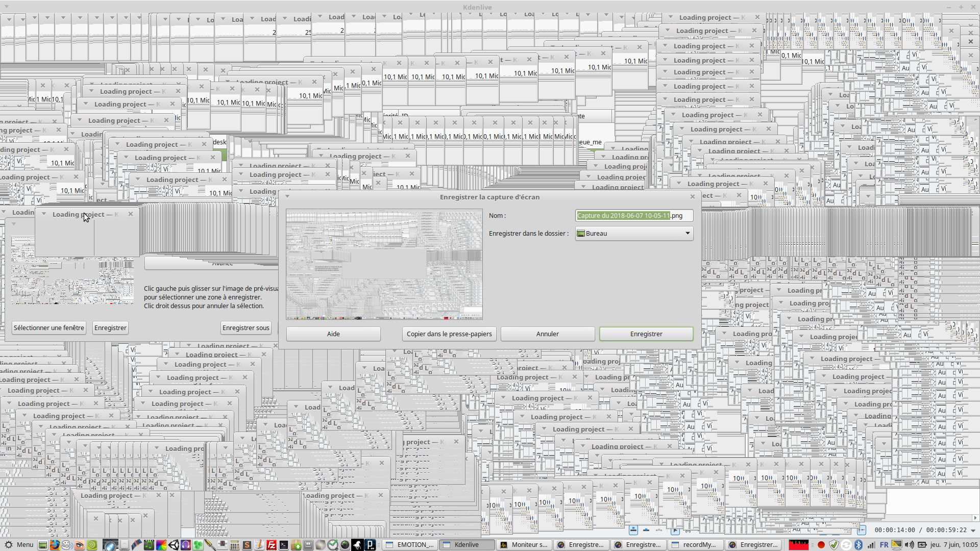This screenshot has height=551, width=980.
Task: Open Firefox from the panel launcher
Action: [x=55, y=545]
